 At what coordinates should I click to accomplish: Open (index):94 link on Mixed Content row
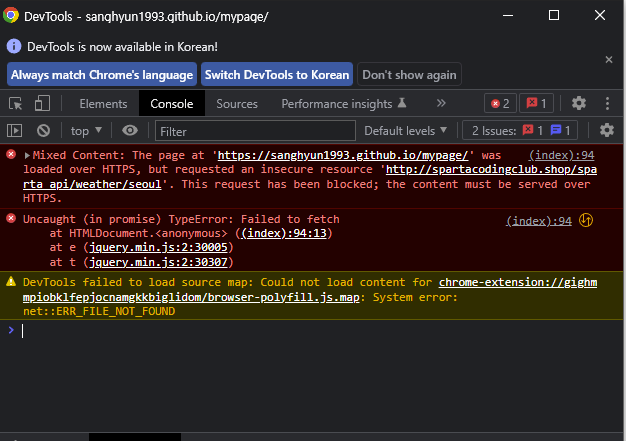pos(561,155)
